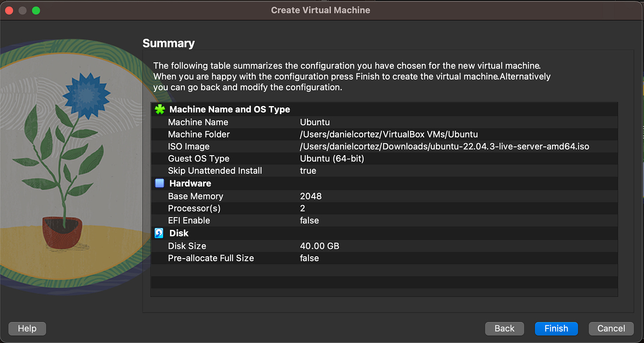Open Help for the wizard
The image size is (644, 343).
click(27, 328)
